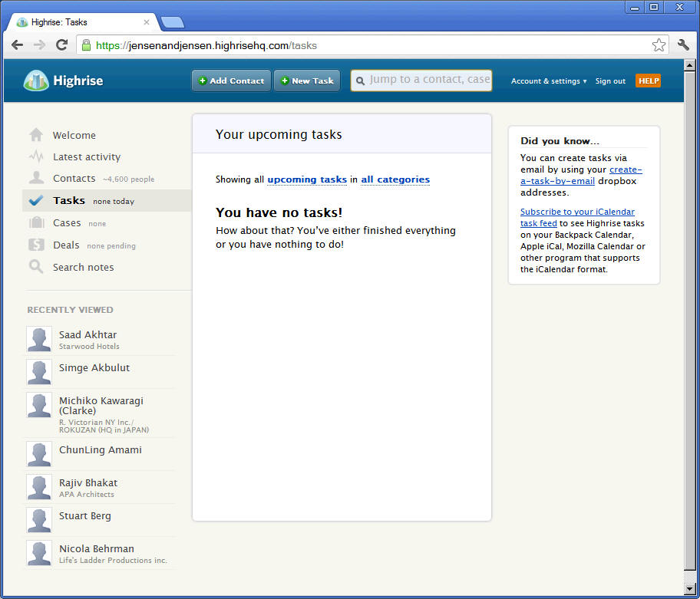Viewport: 700px width, 599px height.
Task: Reload the page with refresh icon
Action: (61, 45)
